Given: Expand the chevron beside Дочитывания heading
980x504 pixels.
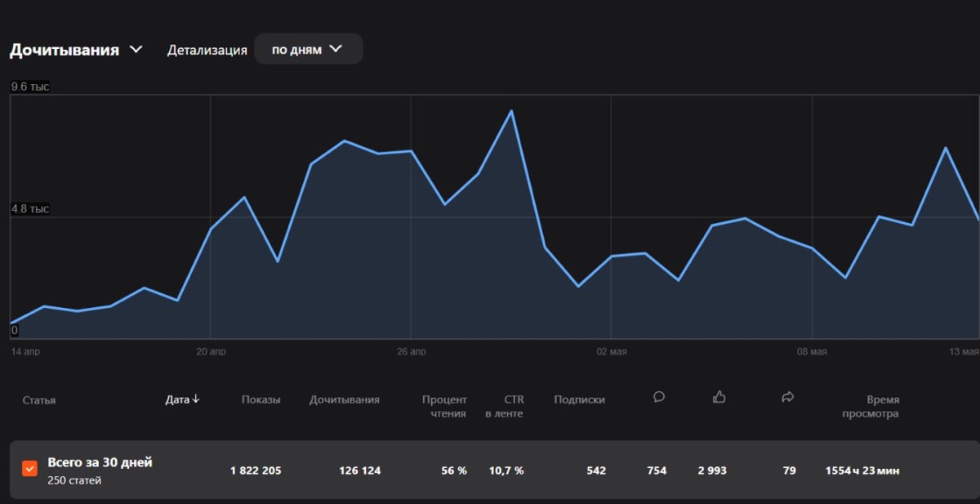Looking at the screenshot, I should (x=136, y=50).
